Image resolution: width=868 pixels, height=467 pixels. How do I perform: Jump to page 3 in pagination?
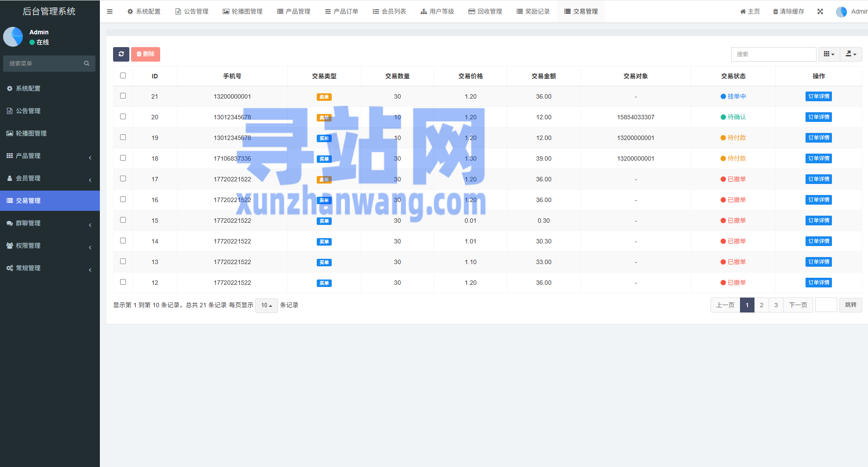(x=776, y=305)
